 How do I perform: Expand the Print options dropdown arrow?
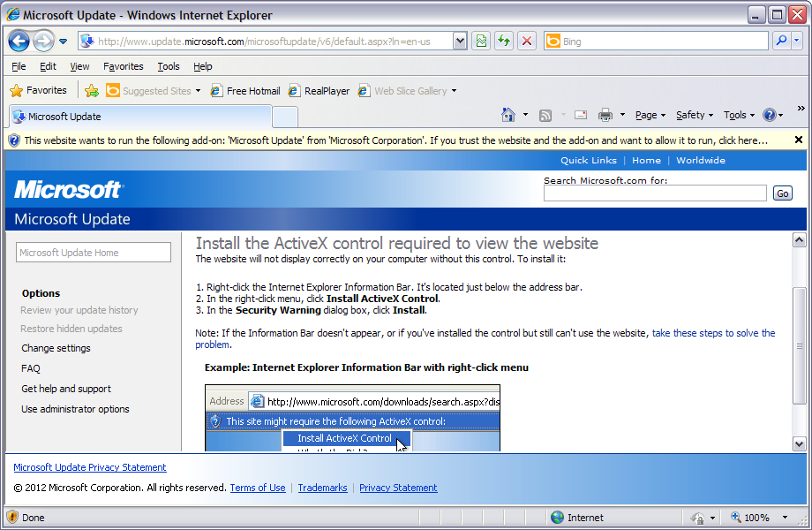[622, 115]
